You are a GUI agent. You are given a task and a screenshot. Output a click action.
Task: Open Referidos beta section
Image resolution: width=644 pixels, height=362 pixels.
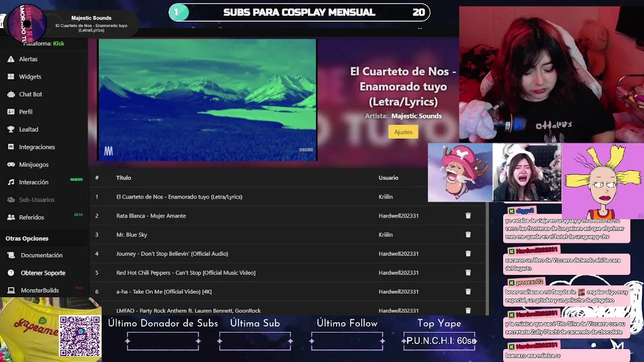click(32, 217)
